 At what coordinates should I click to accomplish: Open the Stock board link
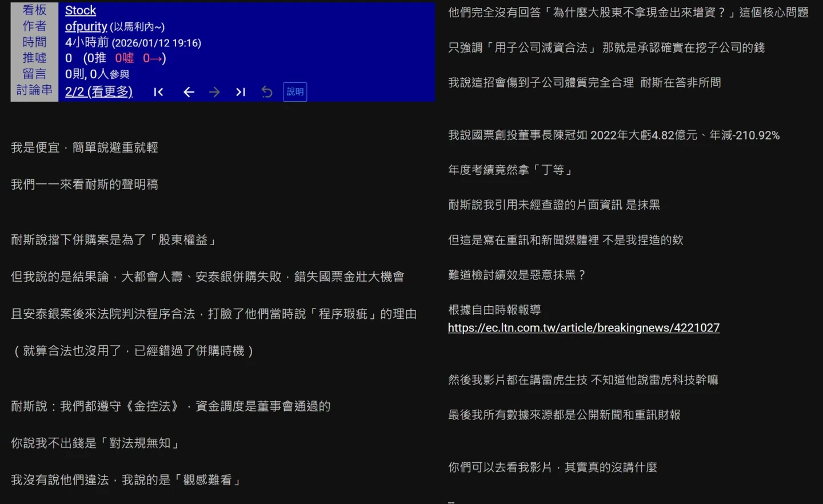click(81, 10)
